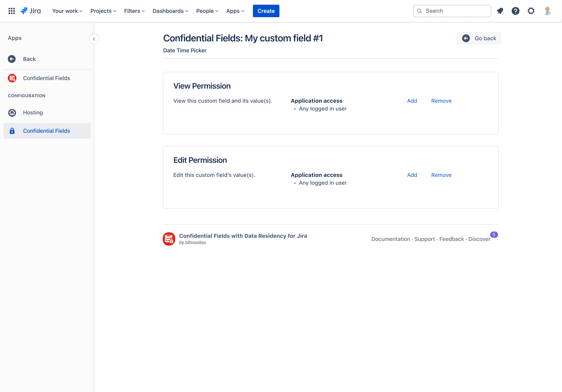Viewport: 562px width, 392px height.
Task: Open the Jira app switcher grid
Action: [11, 11]
